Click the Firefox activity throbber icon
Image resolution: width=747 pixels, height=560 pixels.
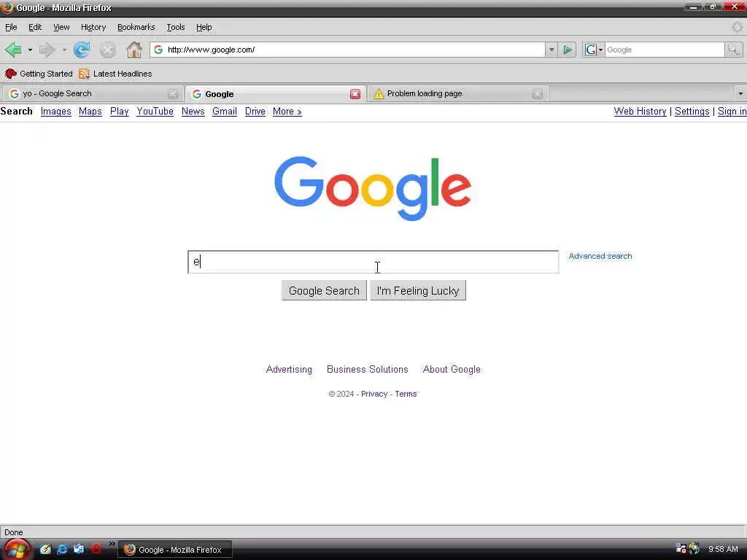(x=738, y=27)
